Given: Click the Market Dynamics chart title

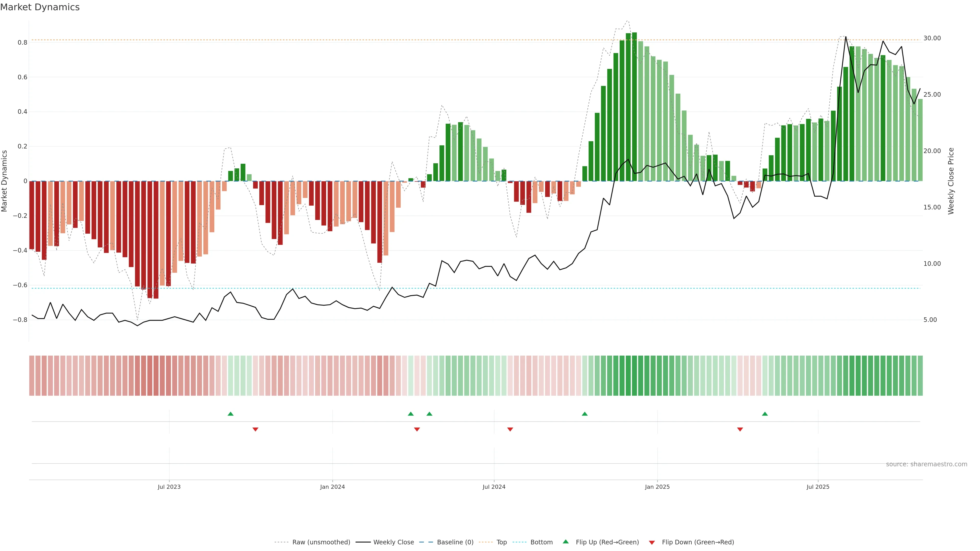Looking at the screenshot, I should 40,7.
